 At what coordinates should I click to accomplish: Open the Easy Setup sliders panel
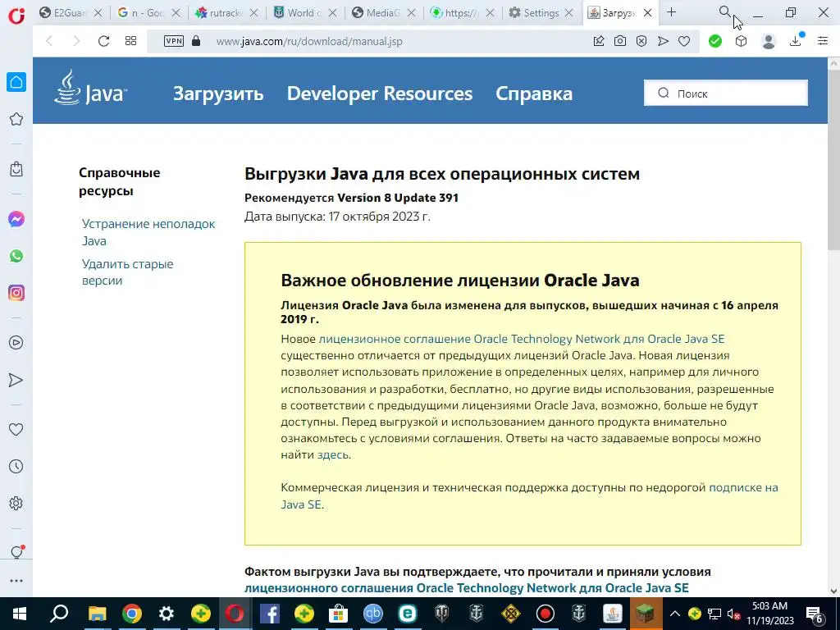[x=823, y=41]
